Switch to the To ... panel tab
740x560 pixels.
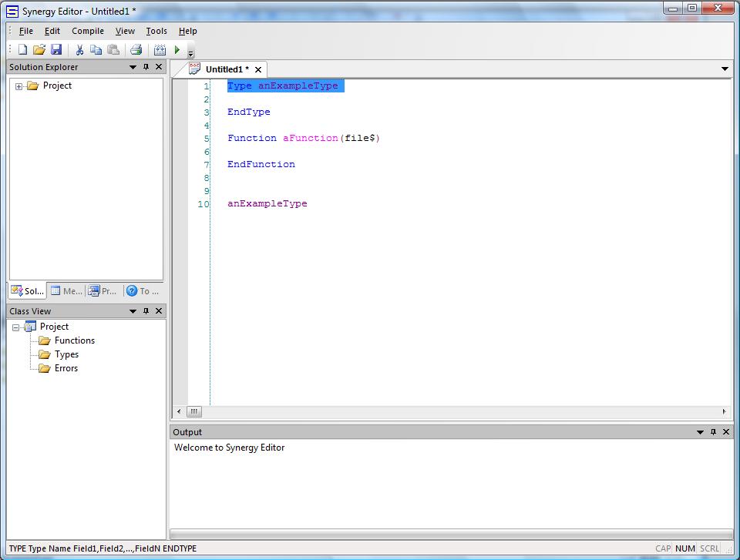pyautogui.click(x=143, y=291)
